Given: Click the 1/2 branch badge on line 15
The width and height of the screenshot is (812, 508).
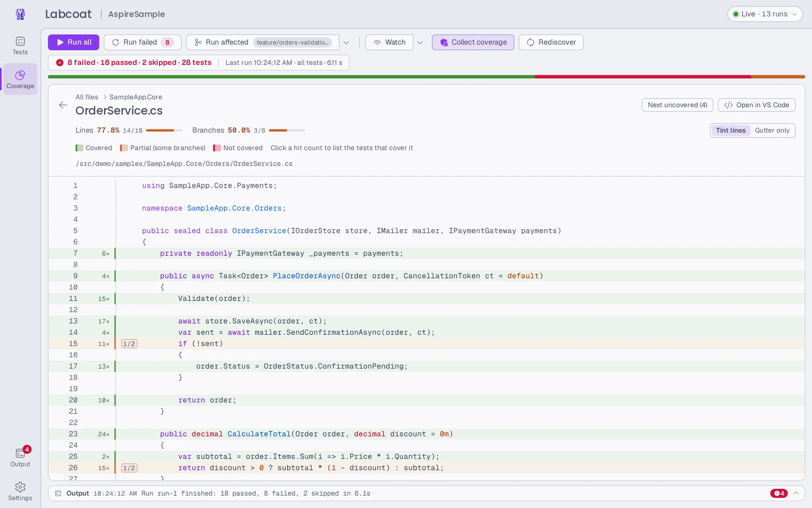Looking at the screenshot, I should coord(129,344).
